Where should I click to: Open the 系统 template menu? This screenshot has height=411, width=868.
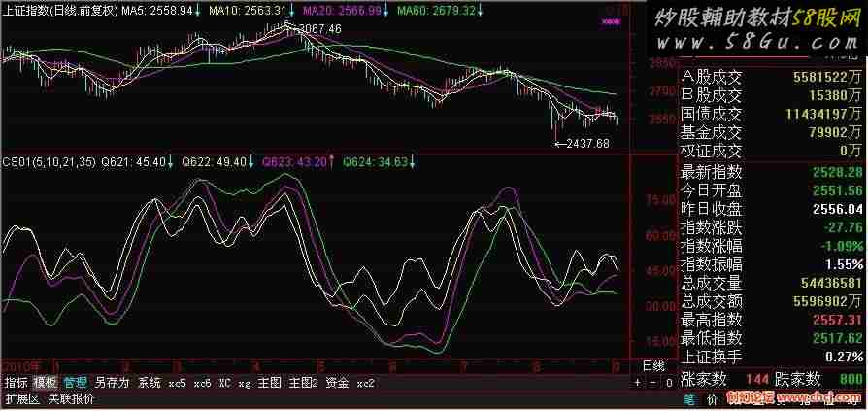(x=150, y=382)
